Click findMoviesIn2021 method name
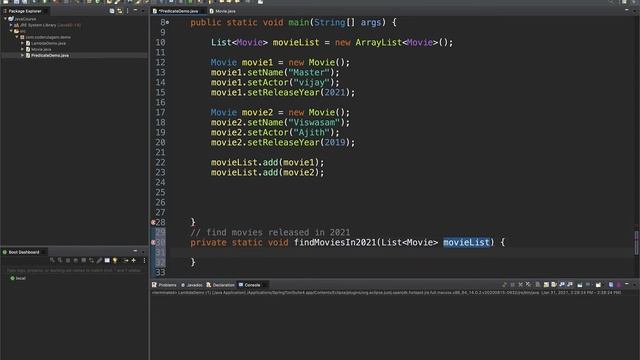Screen dimensions: 640x360 point(335,242)
